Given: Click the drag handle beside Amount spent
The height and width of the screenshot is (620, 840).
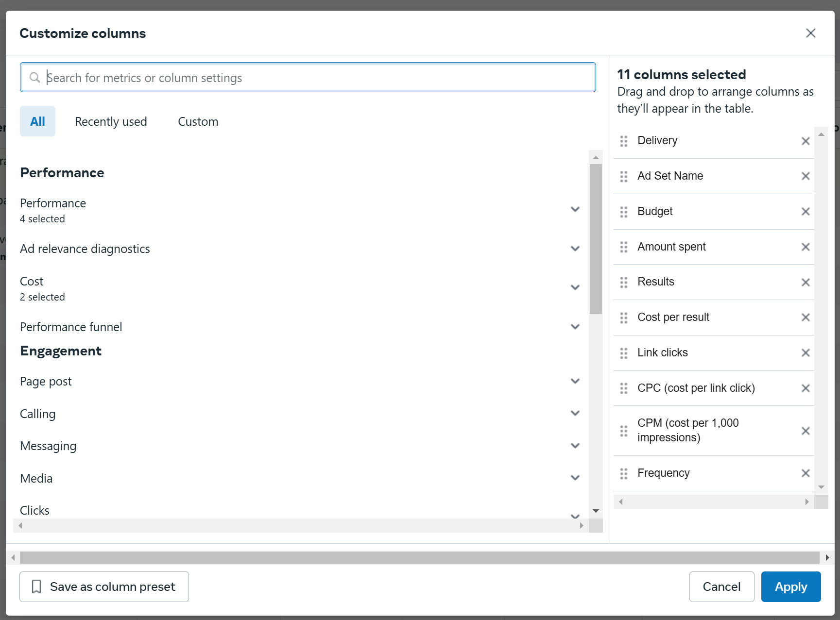Looking at the screenshot, I should click(624, 247).
